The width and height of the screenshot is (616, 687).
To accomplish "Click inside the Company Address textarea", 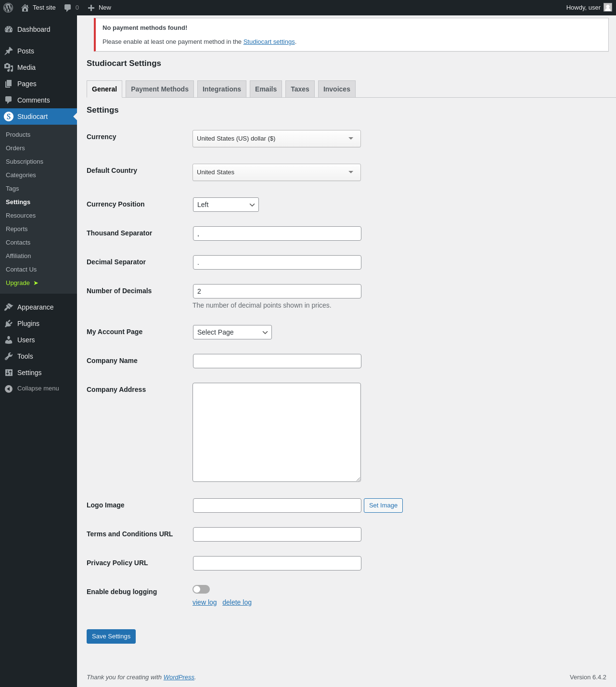I will [277, 432].
